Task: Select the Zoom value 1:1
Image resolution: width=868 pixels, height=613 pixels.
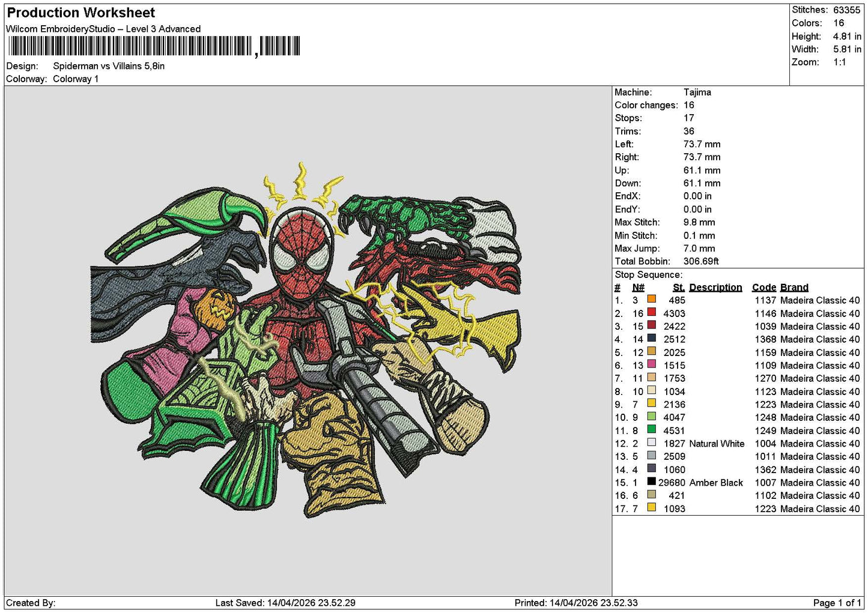Action: (x=839, y=62)
